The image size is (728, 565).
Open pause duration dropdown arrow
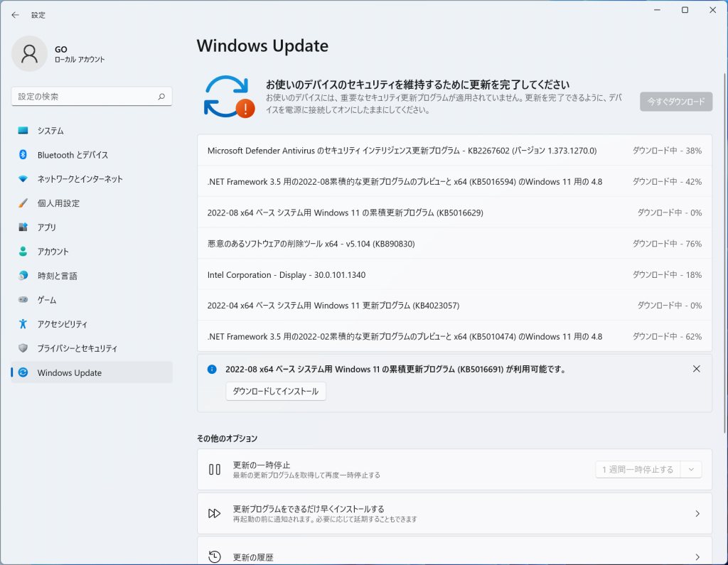(691, 469)
